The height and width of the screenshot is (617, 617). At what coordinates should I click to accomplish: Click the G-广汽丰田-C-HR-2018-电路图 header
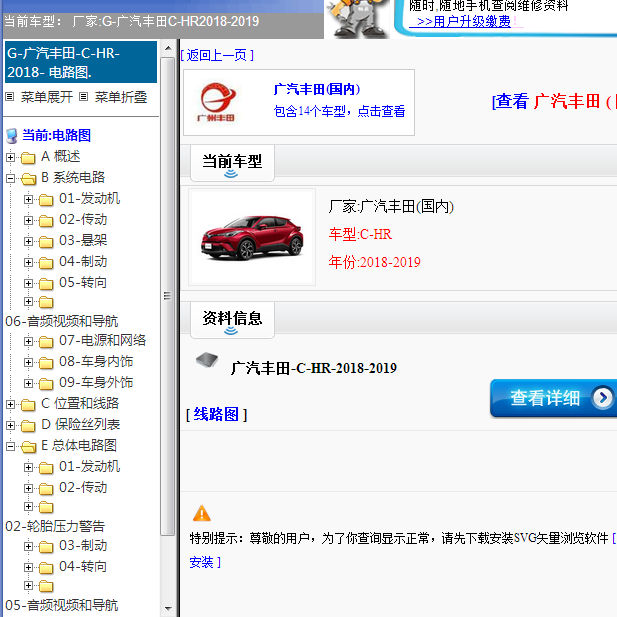pyautogui.click(x=81, y=62)
